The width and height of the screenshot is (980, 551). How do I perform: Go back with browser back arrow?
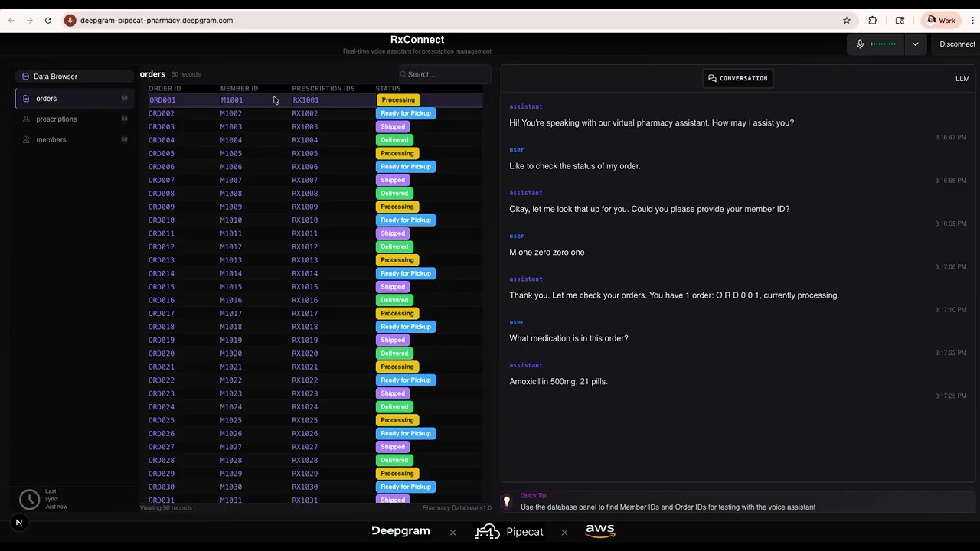point(11,21)
